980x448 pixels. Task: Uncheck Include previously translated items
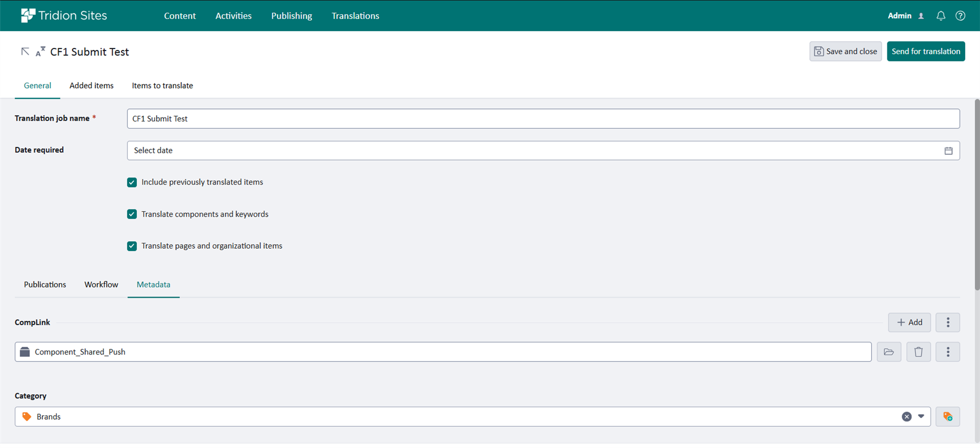coord(132,182)
